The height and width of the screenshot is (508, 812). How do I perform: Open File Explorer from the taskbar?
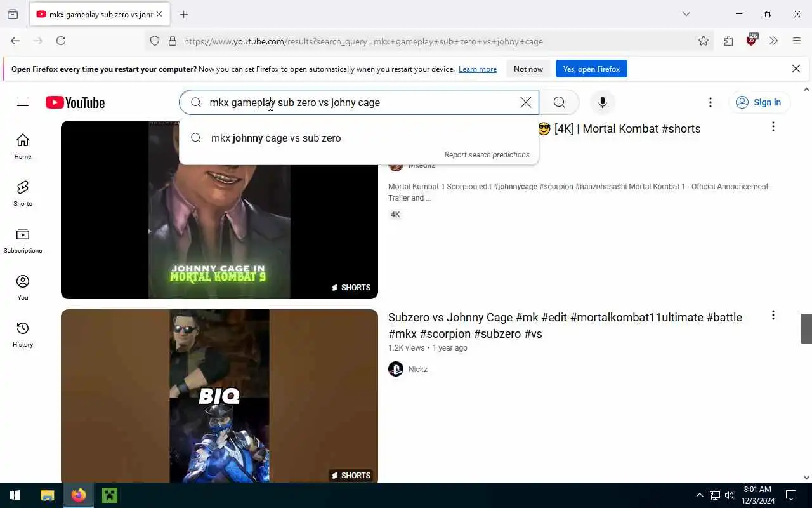tap(47, 495)
